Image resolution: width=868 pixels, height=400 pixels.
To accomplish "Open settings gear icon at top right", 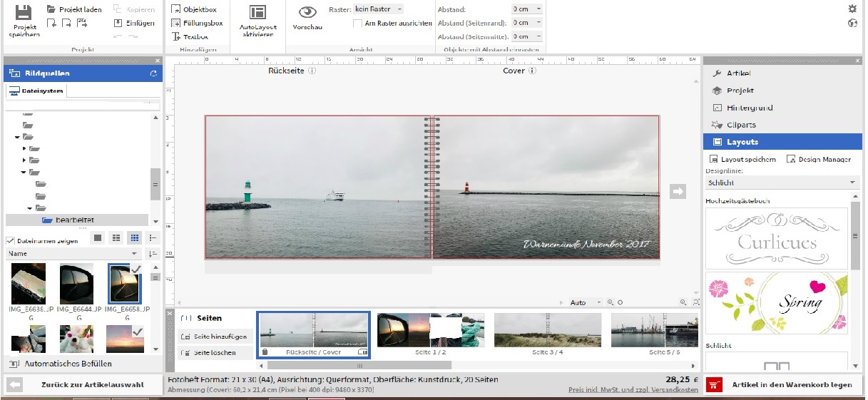I will tap(852, 9).
